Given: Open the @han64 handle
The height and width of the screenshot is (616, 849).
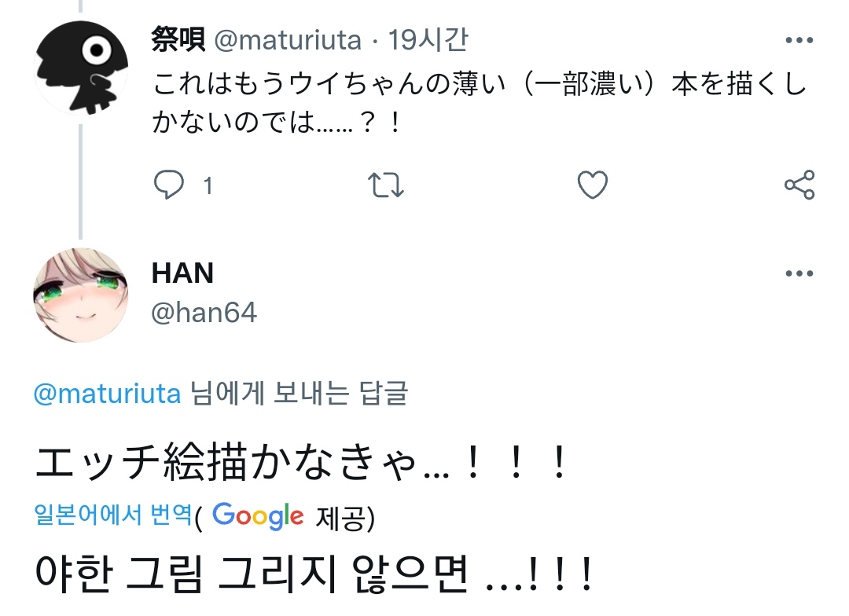Looking at the screenshot, I should [x=204, y=313].
